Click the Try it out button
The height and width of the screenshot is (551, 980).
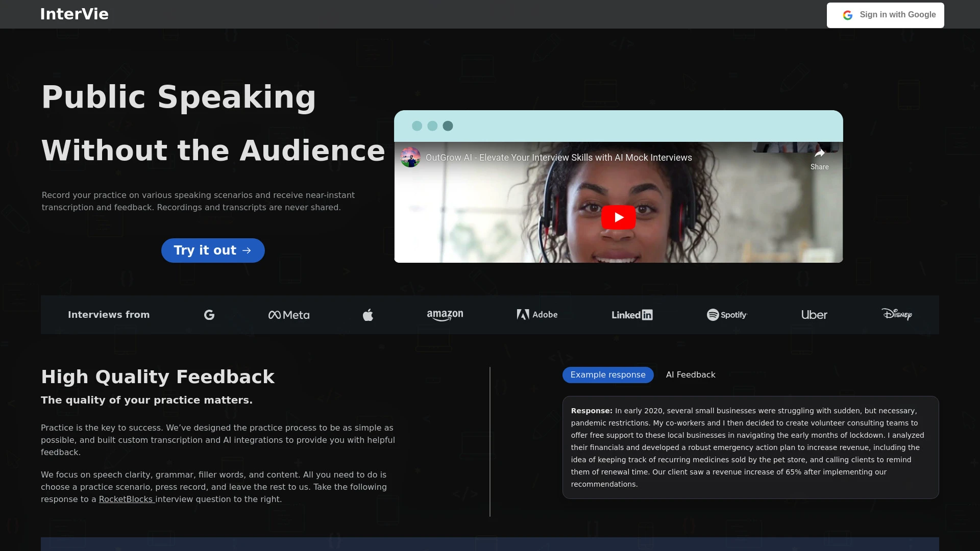click(x=213, y=250)
